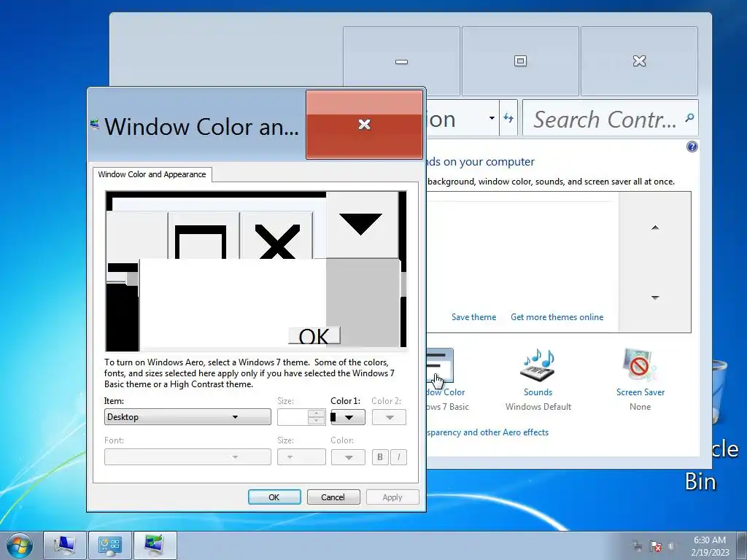Open the font Size dropdown
This screenshot has width=747, height=560.
[x=301, y=457]
